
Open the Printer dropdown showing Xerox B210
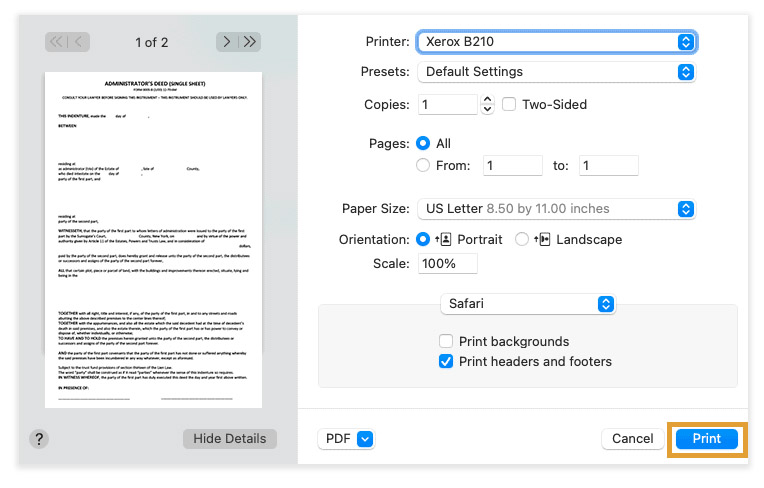tap(556, 42)
